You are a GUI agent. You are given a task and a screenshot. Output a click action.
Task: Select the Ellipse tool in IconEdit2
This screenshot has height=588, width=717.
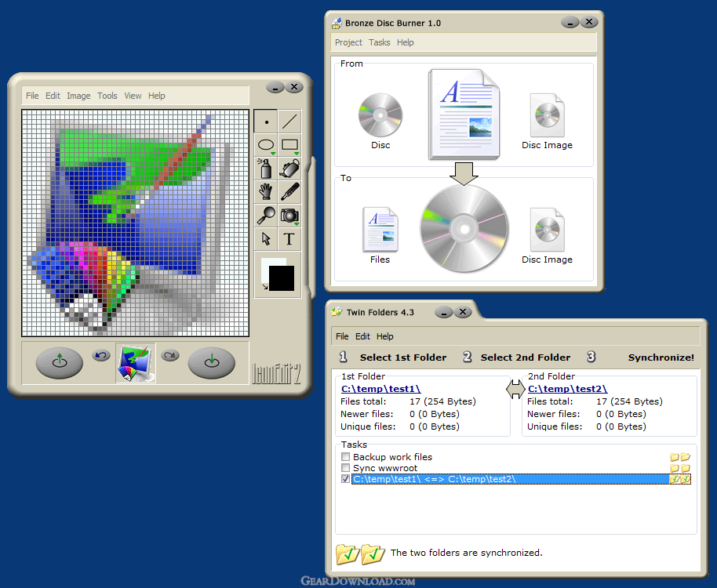[266, 145]
